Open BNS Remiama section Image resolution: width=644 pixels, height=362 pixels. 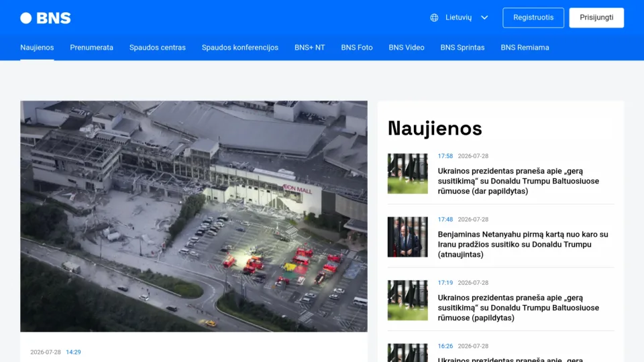[x=525, y=48]
